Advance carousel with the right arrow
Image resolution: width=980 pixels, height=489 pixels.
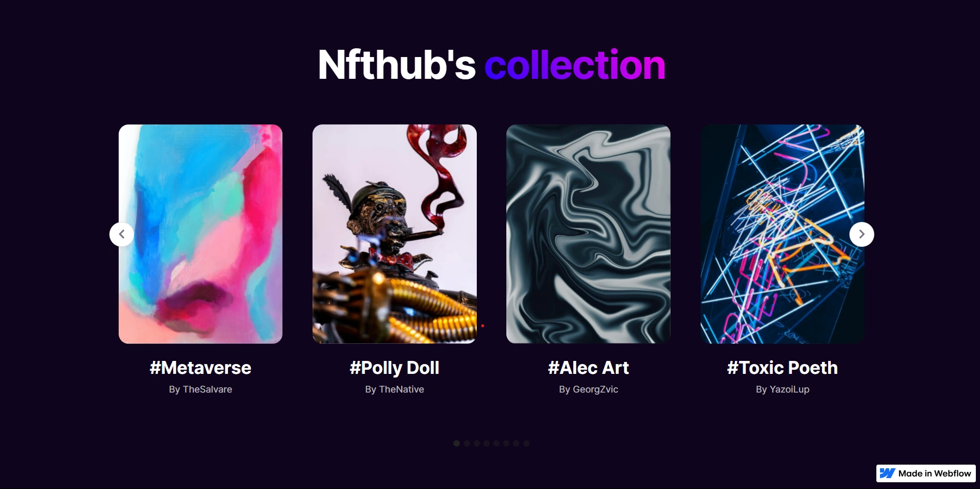click(x=861, y=234)
